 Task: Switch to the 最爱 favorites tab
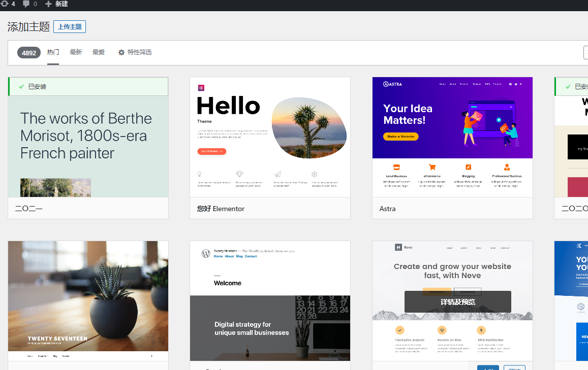tap(99, 52)
